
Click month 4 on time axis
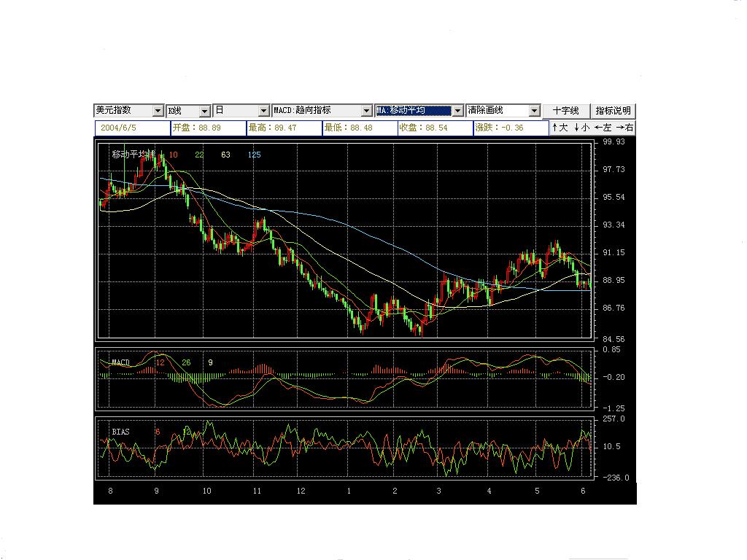point(489,491)
